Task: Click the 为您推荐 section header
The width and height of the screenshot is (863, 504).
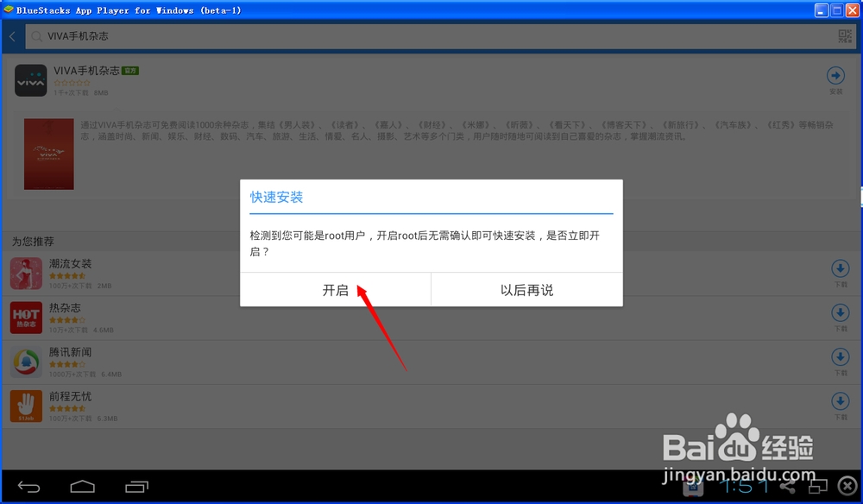Action: 33,242
